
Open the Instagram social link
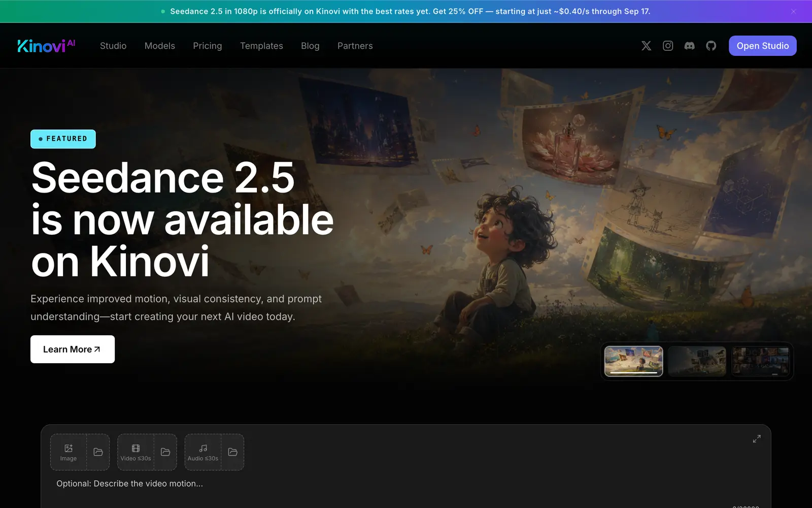click(x=668, y=46)
